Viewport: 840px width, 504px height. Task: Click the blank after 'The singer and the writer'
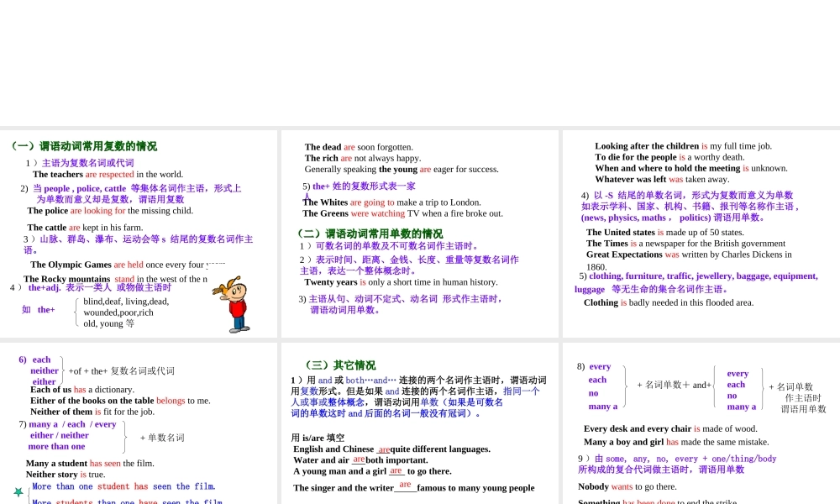pyautogui.click(x=405, y=486)
